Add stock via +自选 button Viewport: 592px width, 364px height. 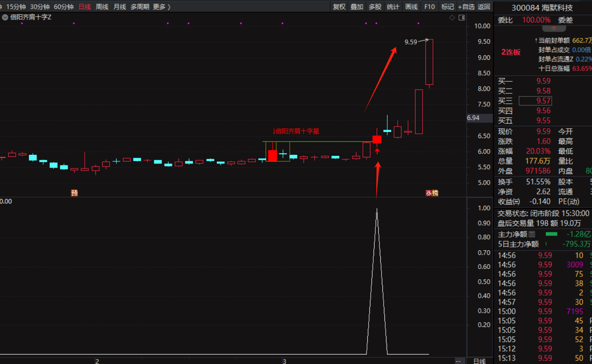click(x=466, y=7)
